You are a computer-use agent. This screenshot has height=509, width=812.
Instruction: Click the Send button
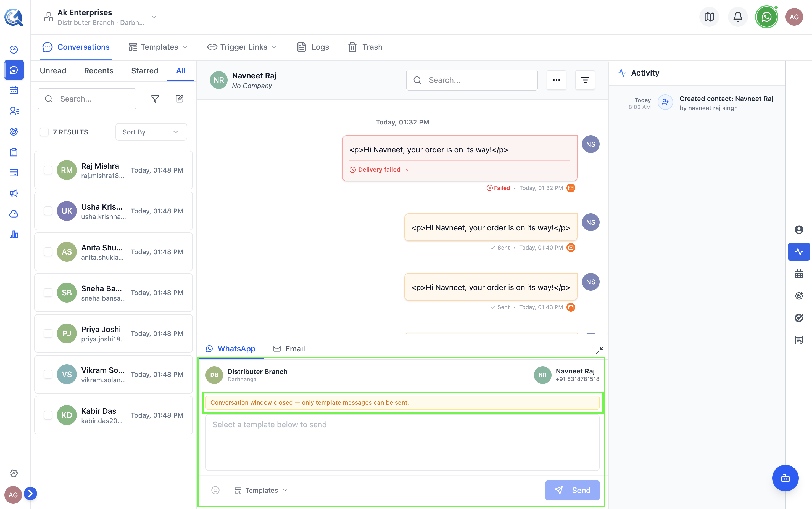point(572,490)
